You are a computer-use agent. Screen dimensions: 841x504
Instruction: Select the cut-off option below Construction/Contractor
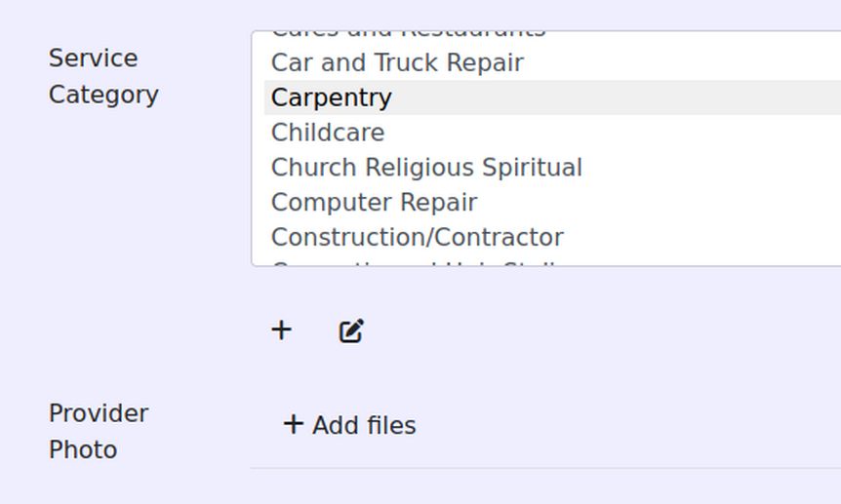coord(418,262)
